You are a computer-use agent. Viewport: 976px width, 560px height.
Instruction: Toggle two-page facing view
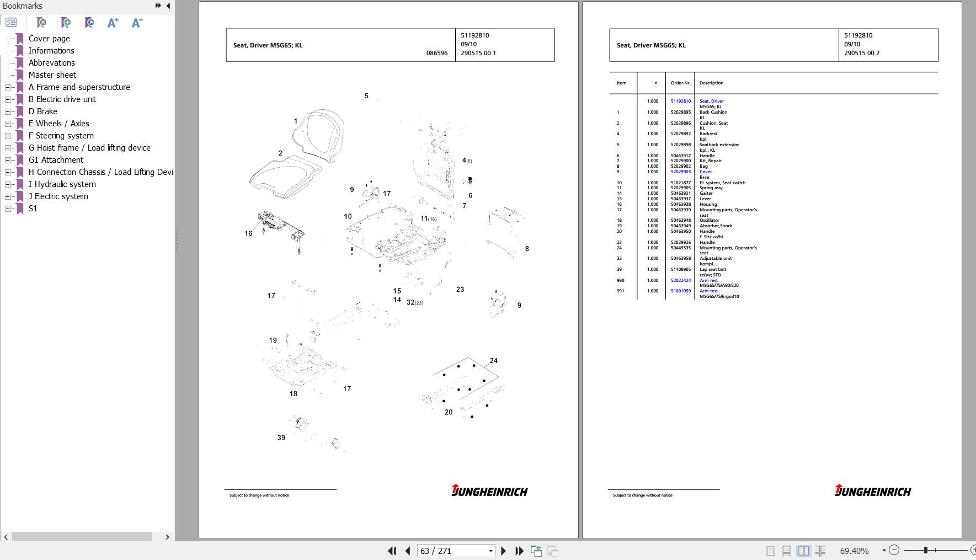803,551
